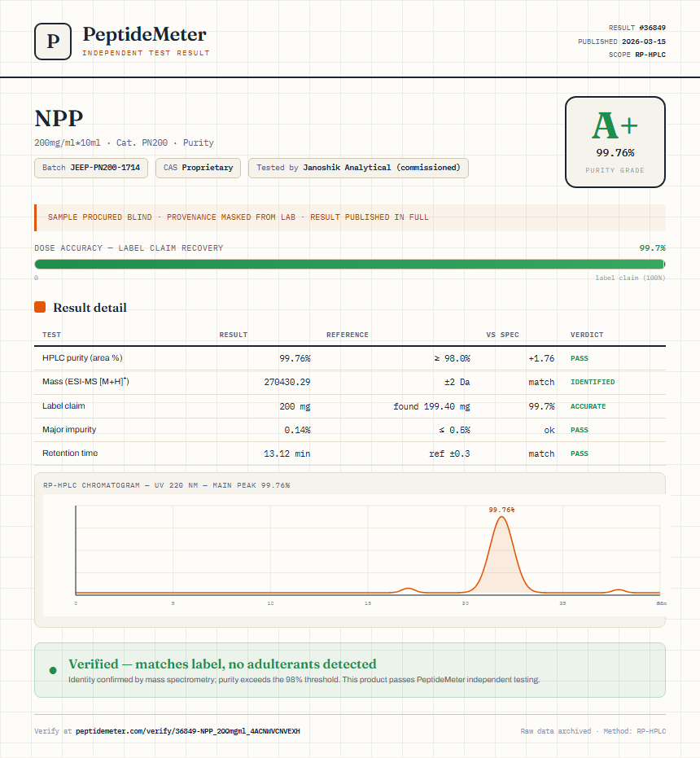Click the dose accuracy progress bar
Viewport: 700px width, 758px height.
[349, 264]
